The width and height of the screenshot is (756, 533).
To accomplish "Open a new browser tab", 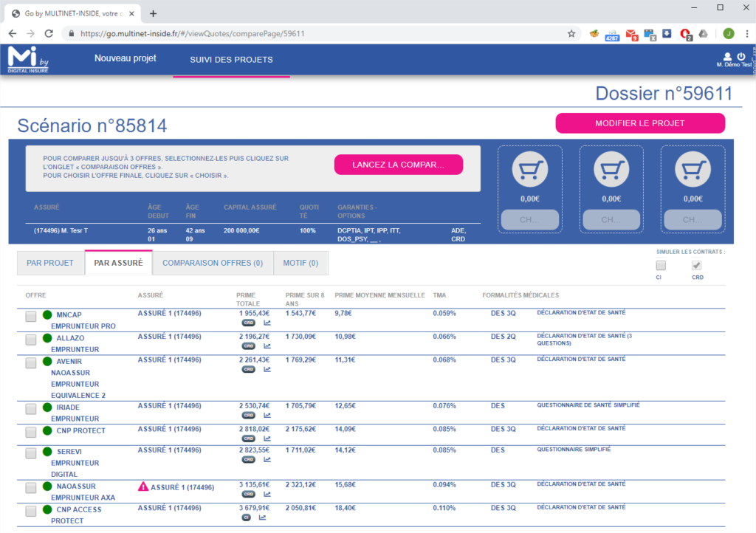I will click(154, 13).
